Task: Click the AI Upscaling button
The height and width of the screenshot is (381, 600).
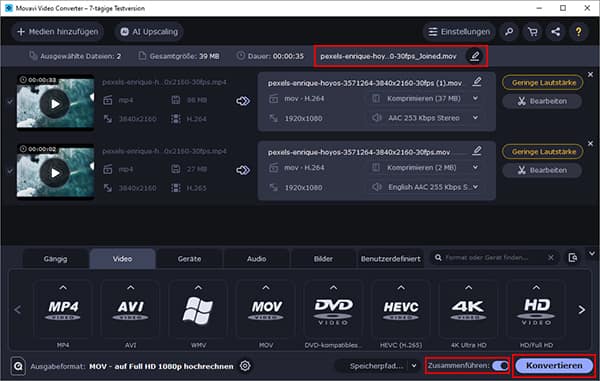Action: 149,32
